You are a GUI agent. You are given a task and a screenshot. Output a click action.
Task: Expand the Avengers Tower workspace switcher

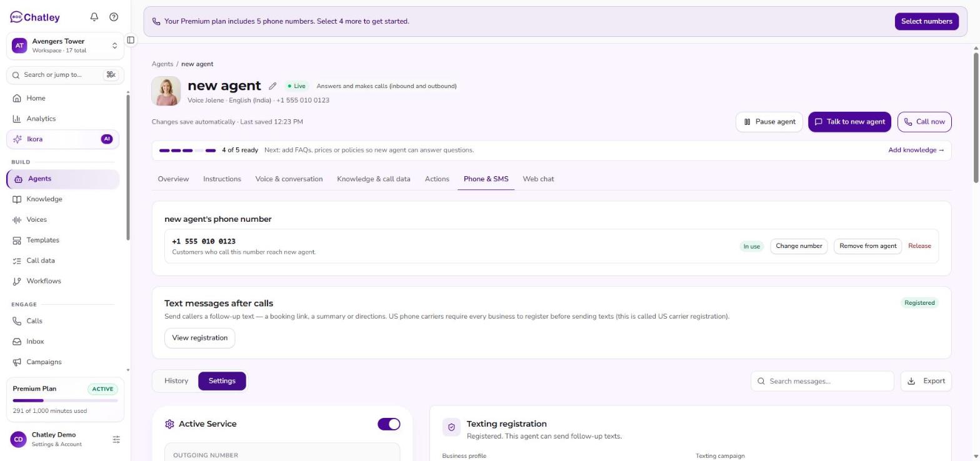65,46
